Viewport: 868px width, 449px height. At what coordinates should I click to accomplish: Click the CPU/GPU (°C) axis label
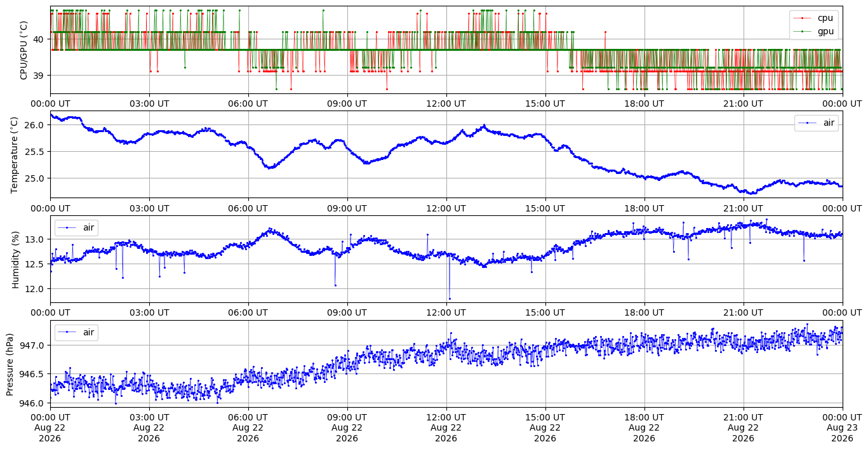(x=24, y=50)
